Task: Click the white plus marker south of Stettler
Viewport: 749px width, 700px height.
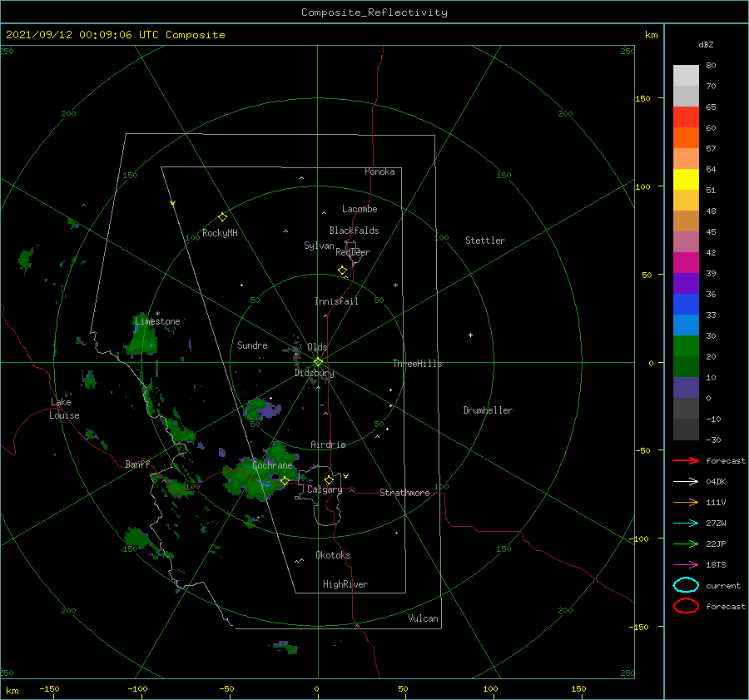Action: [470, 335]
